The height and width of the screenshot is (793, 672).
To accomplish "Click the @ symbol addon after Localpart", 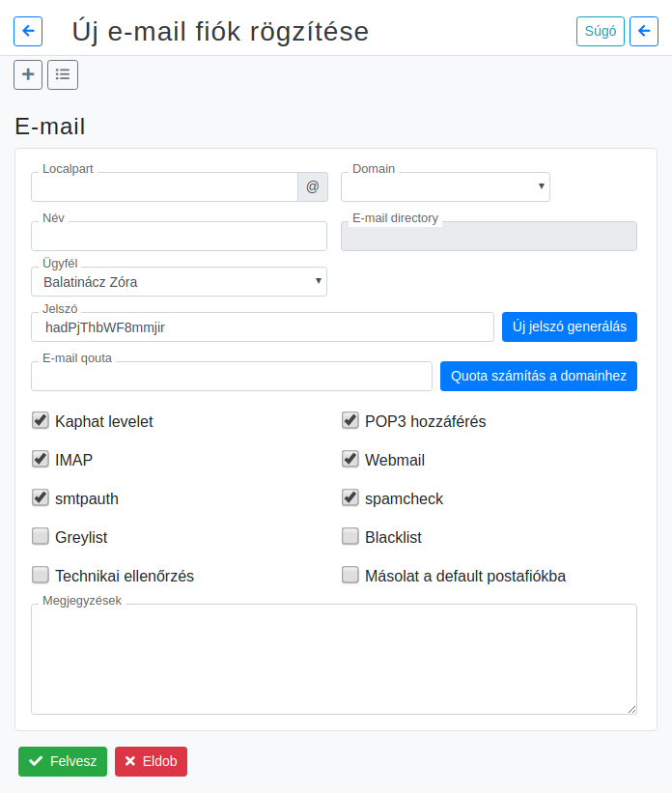I will [x=313, y=187].
